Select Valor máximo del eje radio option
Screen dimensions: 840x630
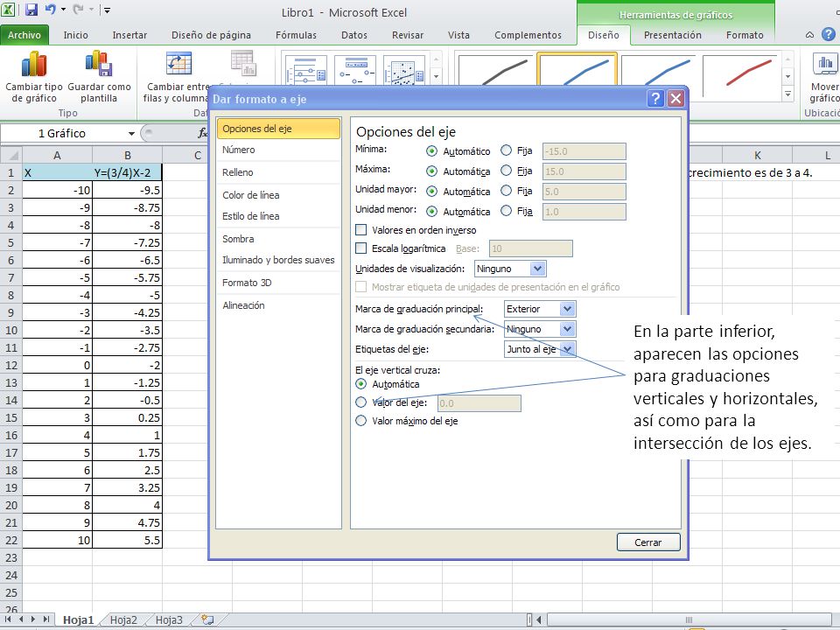pos(361,421)
